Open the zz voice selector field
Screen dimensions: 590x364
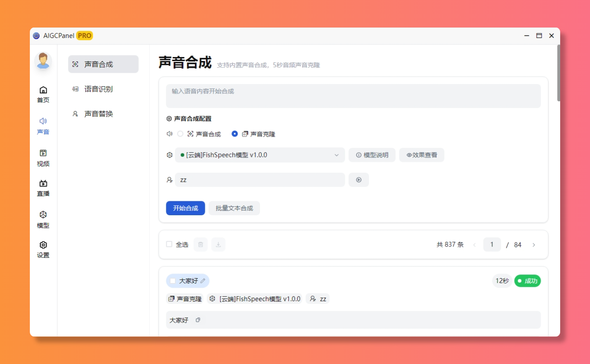pos(260,180)
